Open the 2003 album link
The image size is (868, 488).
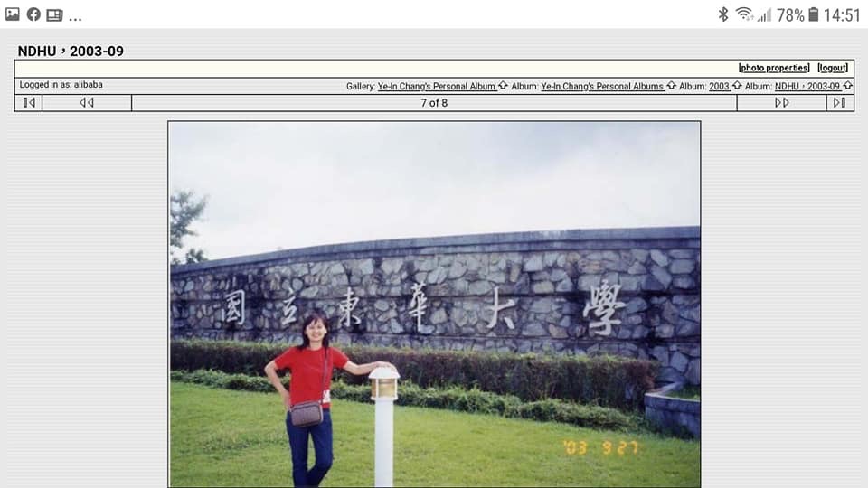[719, 87]
